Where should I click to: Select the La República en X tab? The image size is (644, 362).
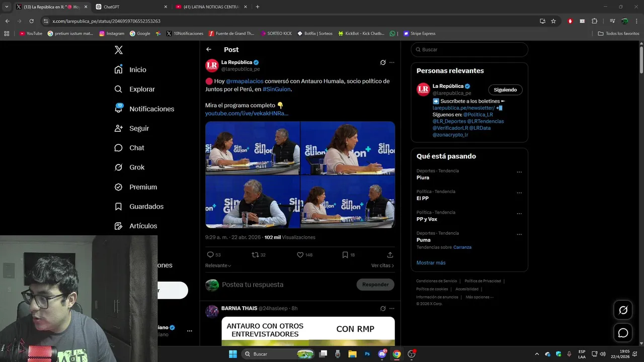[51, 7]
